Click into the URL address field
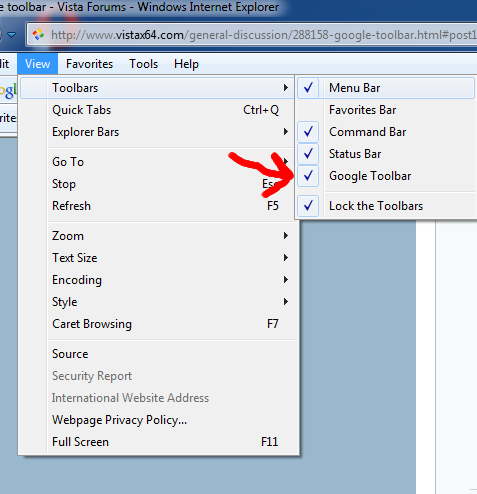The width and height of the screenshot is (477, 494). (x=263, y=35)
